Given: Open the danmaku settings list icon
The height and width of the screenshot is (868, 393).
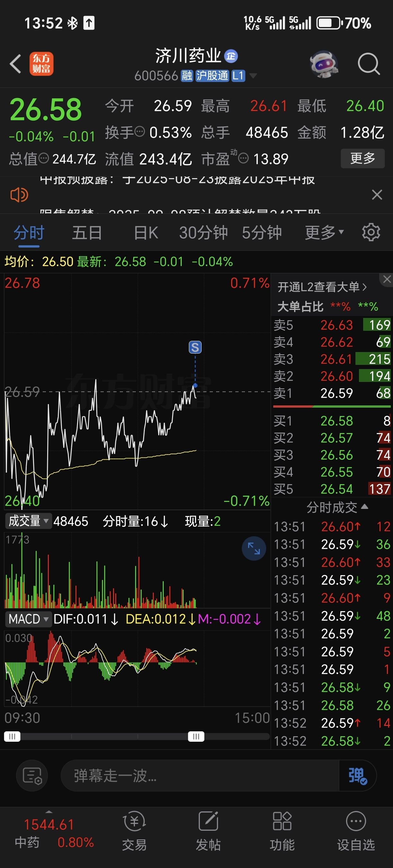Looking at the screenshot, I should click(x=32, y=776).
